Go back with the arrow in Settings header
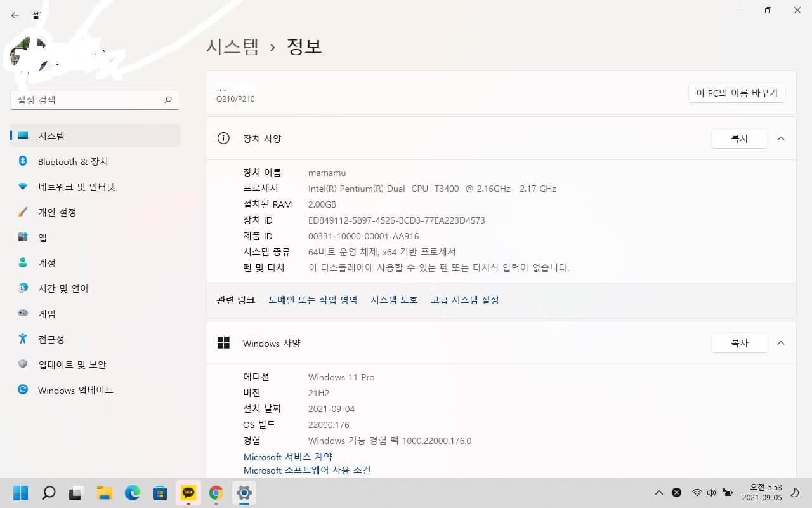The height and width of the screenshot is (508, 812). click(15, 15)
